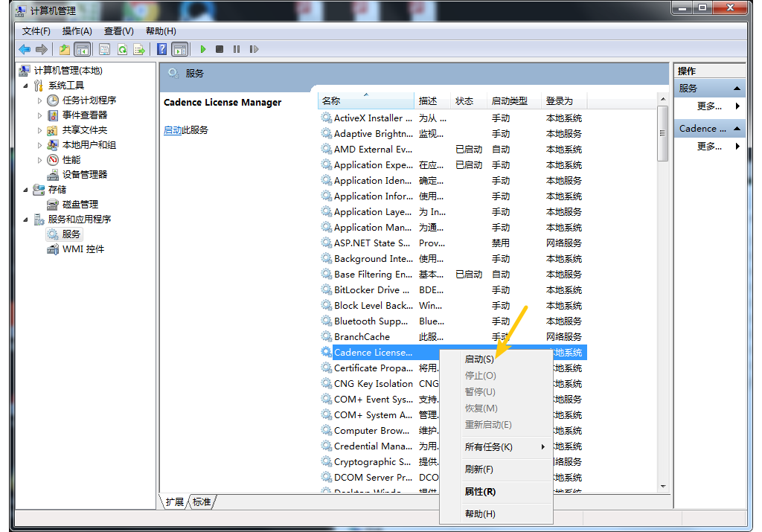Image resolution: width=762 pixels, height=532 pixels.
Task: Click the services list vertical scrollbar thumb
Action: [x=663, y=133]
